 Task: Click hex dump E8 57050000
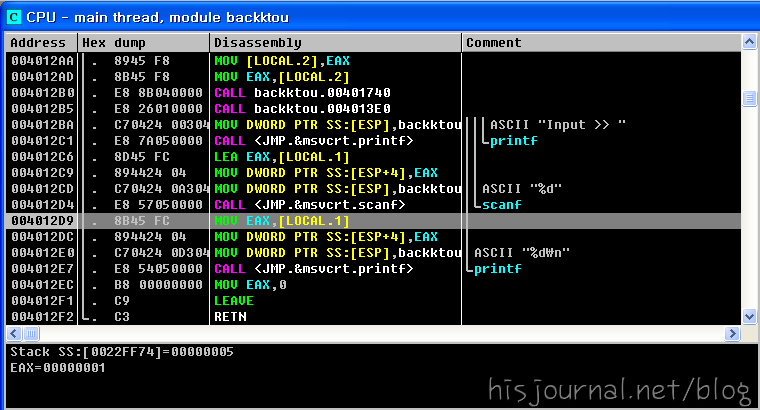[158, 205]
